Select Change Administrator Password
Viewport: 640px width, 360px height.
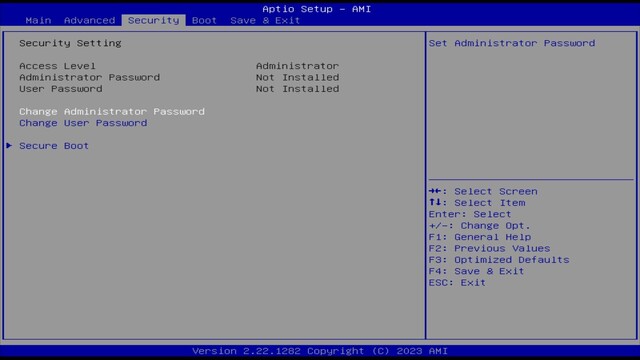pos(112,111)
